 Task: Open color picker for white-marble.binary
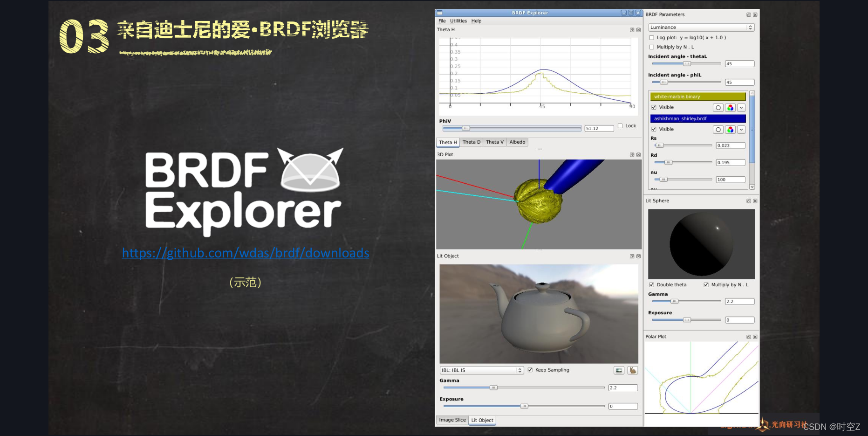point(730,108)
